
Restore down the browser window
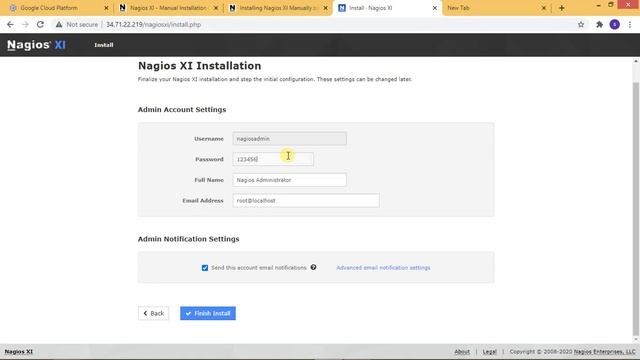coord(611,5)
